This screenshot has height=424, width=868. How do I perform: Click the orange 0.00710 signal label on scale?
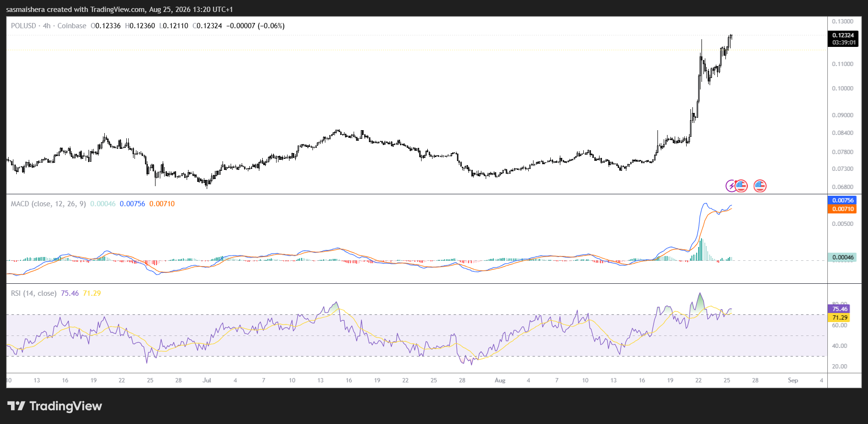click(842, 209)
